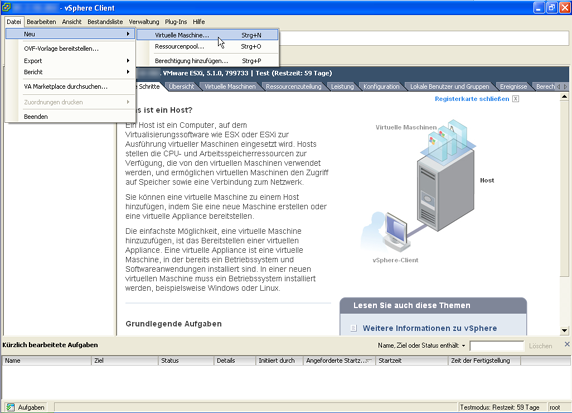Choose Berechtigung hinzufügen... from the submenu
Image resolution: width=572 pixels, height=413 pixels.
pos(207,61)
